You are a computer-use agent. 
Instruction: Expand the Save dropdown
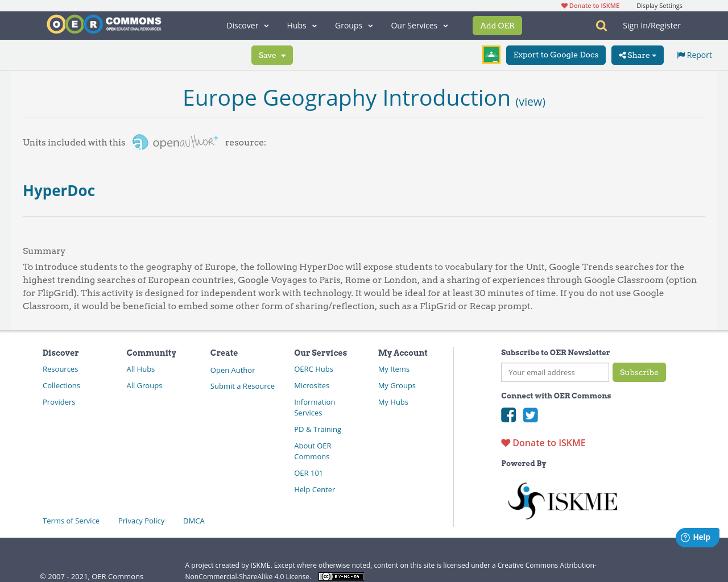(x=272, y=55)
